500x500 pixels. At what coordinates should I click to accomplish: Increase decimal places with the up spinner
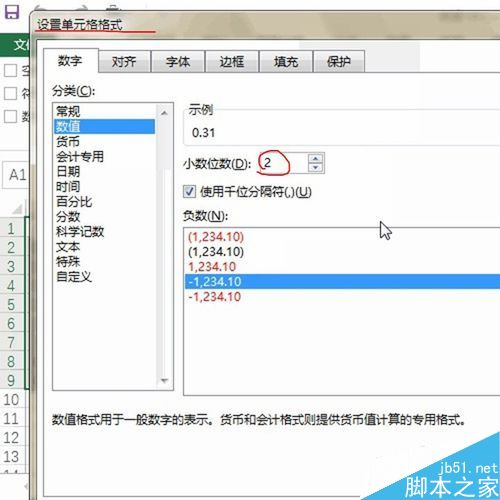[316, 158]
